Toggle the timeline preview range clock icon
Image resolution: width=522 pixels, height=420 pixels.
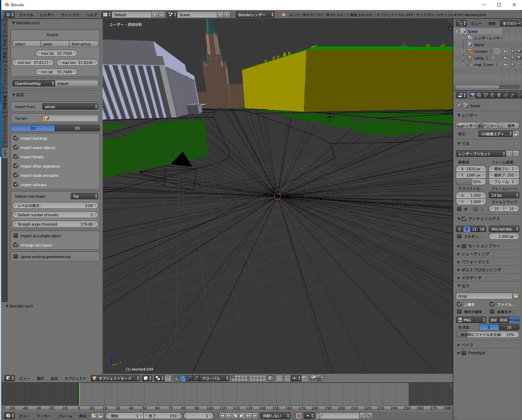coord(94,416)
